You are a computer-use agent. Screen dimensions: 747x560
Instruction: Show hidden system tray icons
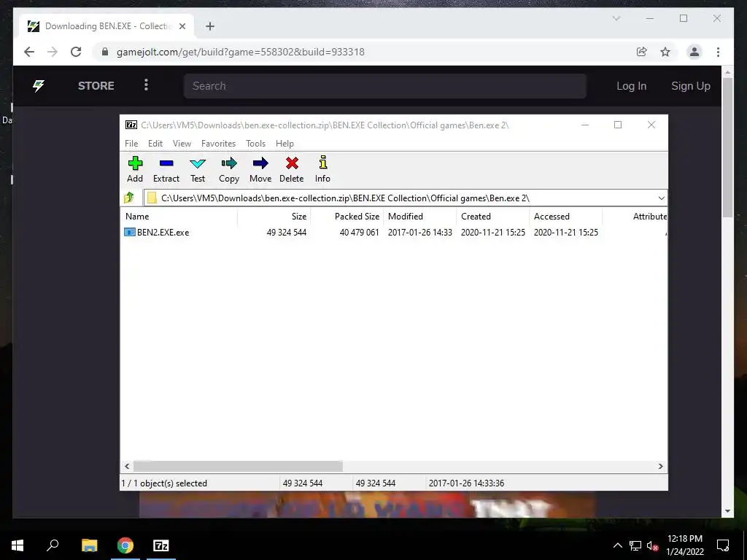617,545
